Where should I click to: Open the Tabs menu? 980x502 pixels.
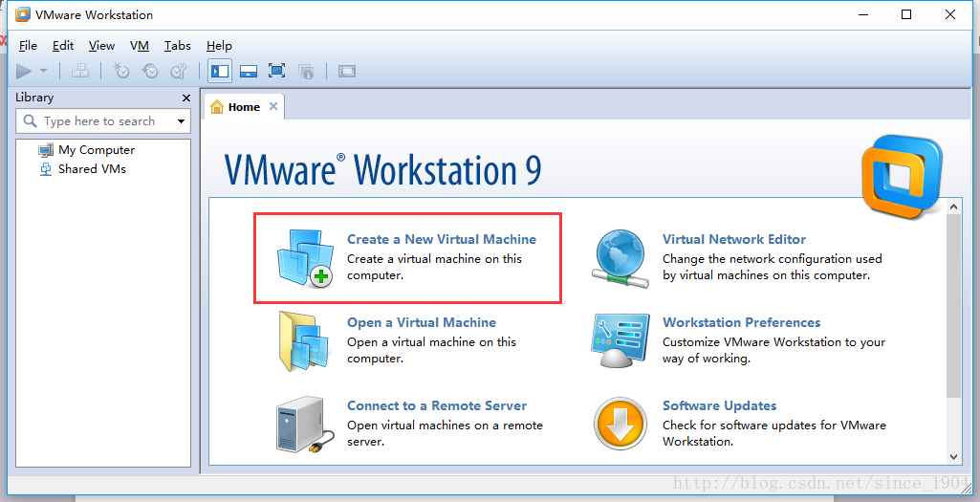[x=178, y=46]
